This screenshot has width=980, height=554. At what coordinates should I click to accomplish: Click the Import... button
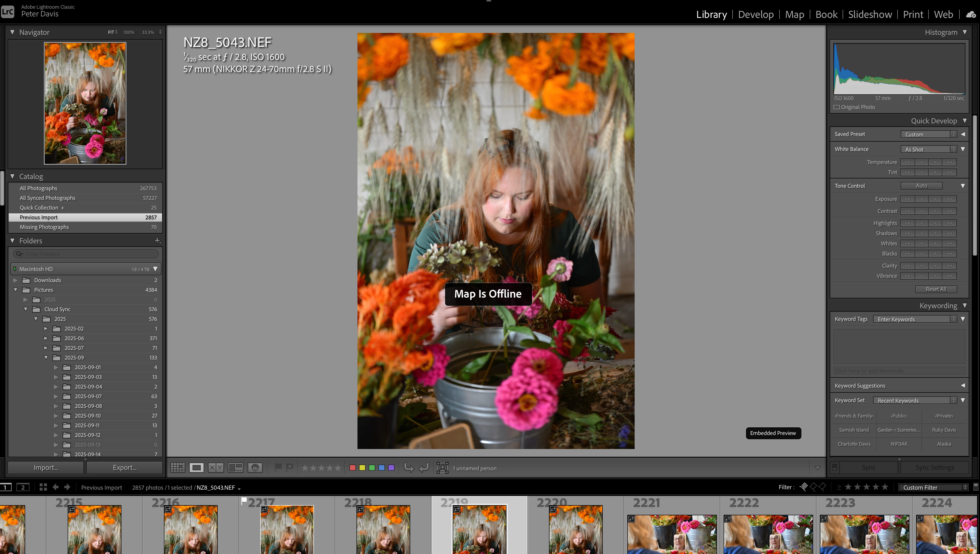(x=46, y=467)
